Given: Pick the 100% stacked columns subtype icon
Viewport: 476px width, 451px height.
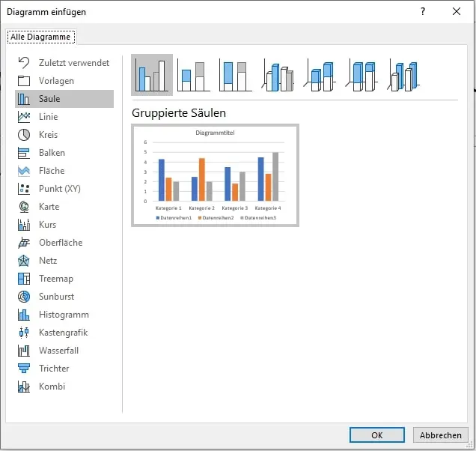Looking at the screenshot, I should pos(236,75).
